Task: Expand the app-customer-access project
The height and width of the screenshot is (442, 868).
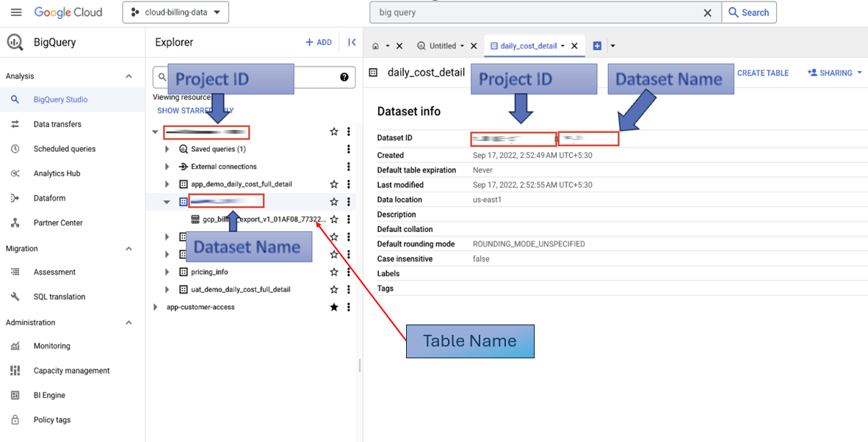Action: coord(155,307)
